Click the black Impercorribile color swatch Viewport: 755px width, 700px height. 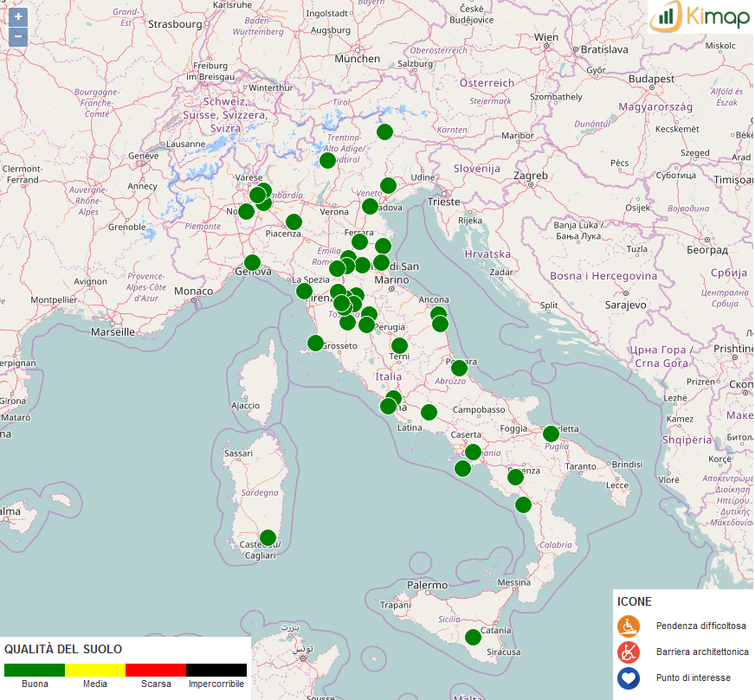(216, 670)
